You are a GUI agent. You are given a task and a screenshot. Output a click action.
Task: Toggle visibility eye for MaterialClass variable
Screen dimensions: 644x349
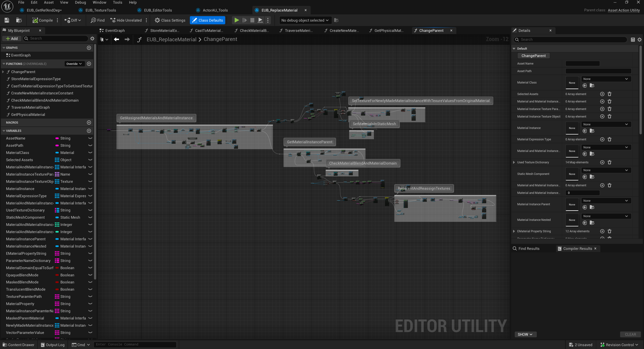90,153
